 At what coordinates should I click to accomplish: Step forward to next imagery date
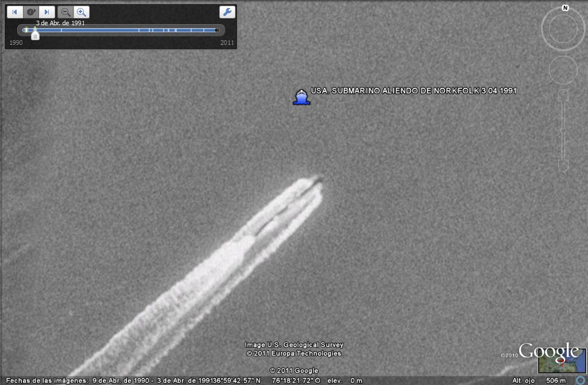47,12
